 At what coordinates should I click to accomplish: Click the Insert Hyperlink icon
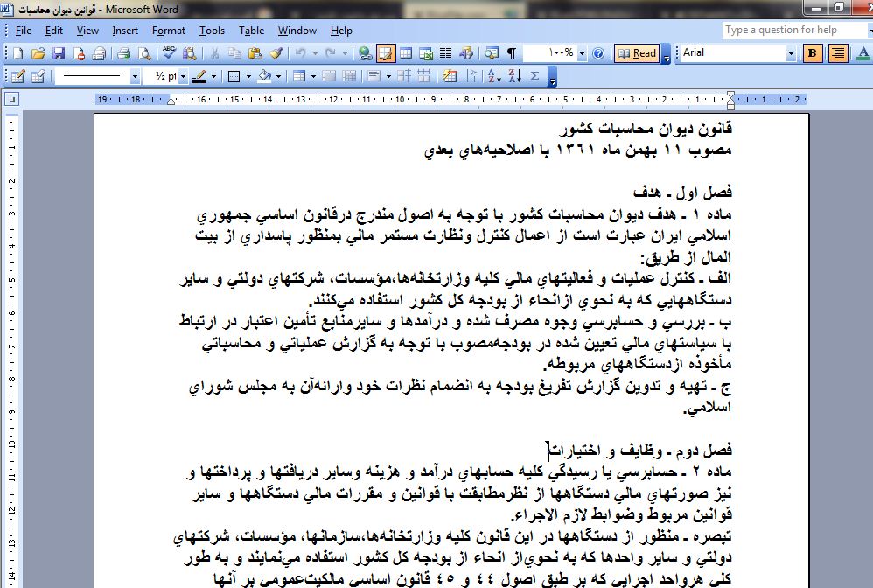coord(365,53)
